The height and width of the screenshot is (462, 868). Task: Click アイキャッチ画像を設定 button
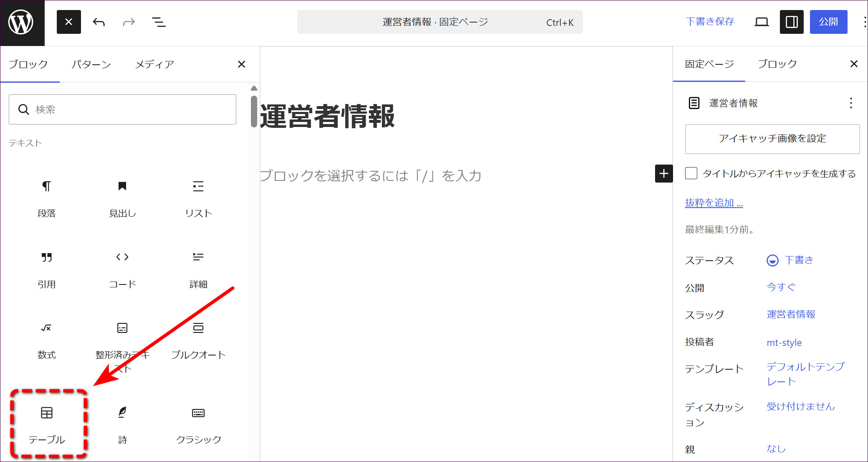tap(772, 139)
